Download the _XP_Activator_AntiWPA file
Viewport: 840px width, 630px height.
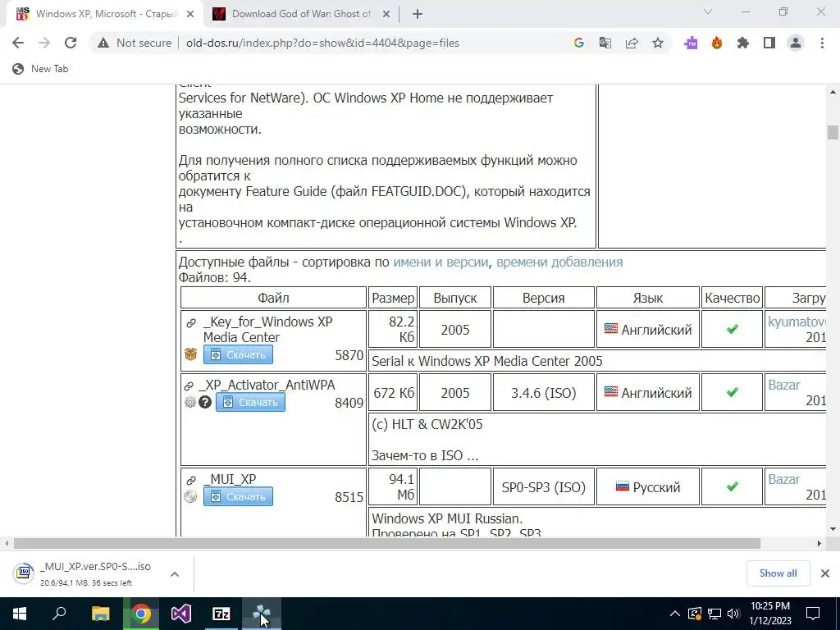coord(250,402)
